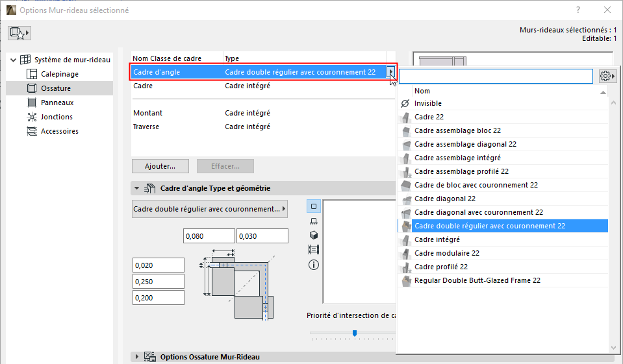Click the Type column header

pyautogui.click(x=304, y=58)
